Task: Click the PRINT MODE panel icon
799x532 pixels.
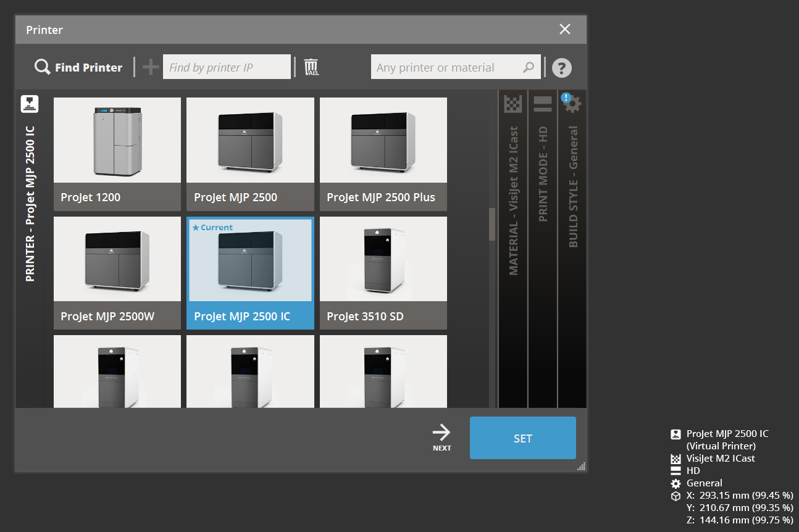Action: (542, 104)
